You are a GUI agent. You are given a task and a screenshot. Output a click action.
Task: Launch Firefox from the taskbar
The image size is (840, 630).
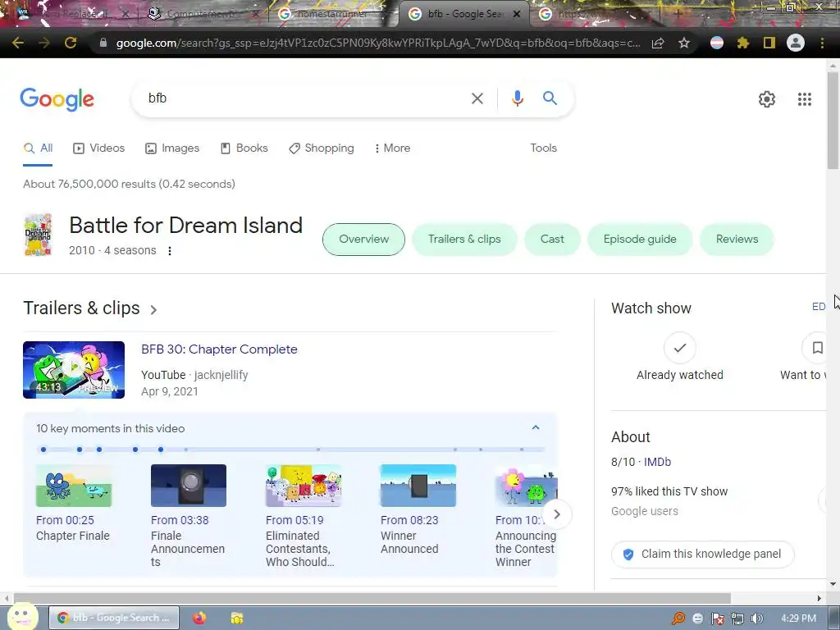pyautogui.click(x=199, y=618)
